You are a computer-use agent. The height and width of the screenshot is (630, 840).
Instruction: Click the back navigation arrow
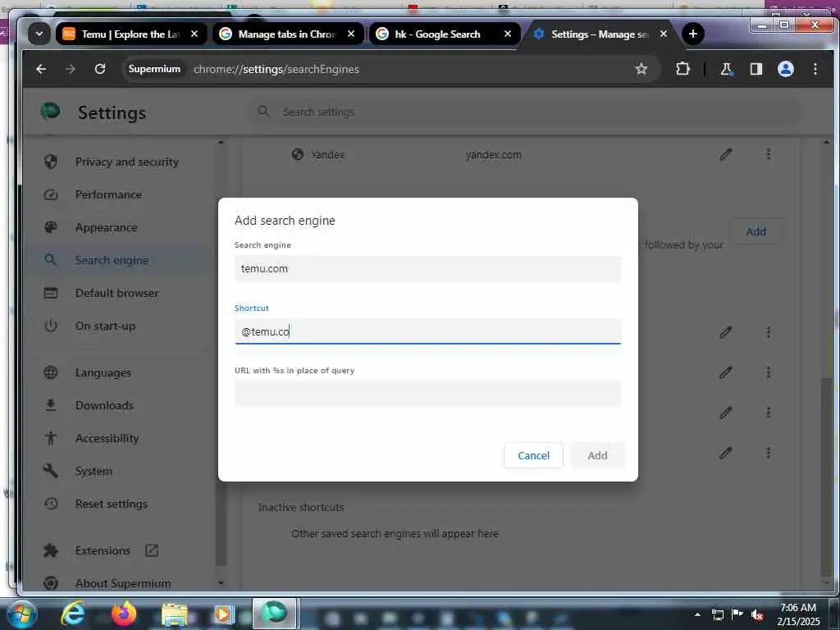[41, 69]
